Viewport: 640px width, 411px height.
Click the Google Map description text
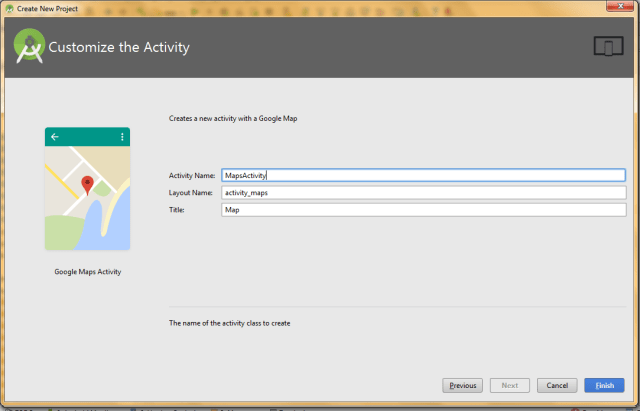(233, 118)
